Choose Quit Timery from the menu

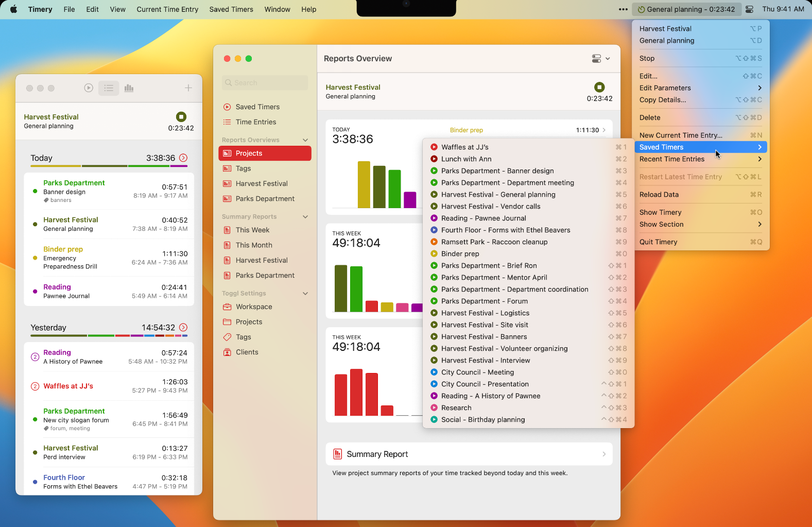click(701, 242)
